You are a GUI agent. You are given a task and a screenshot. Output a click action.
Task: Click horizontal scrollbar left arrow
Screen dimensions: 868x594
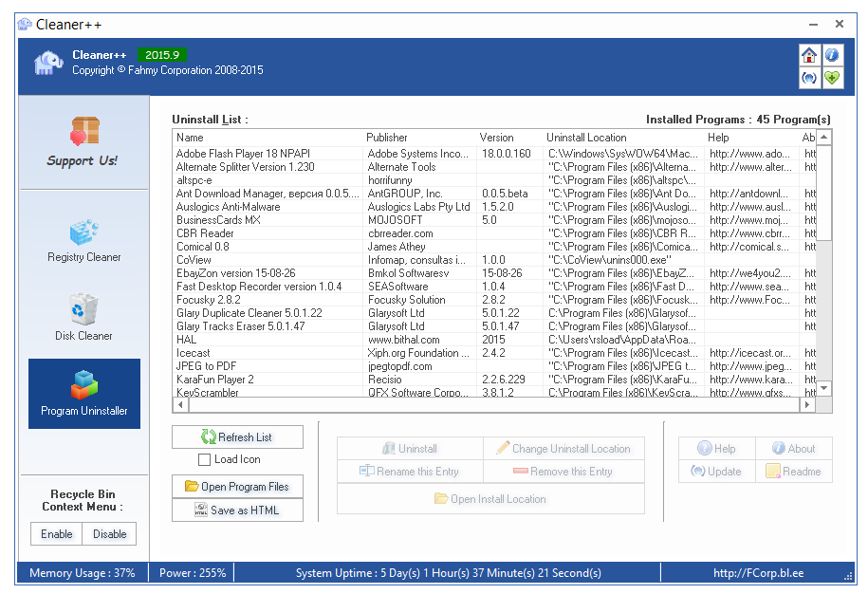(180, 404)
